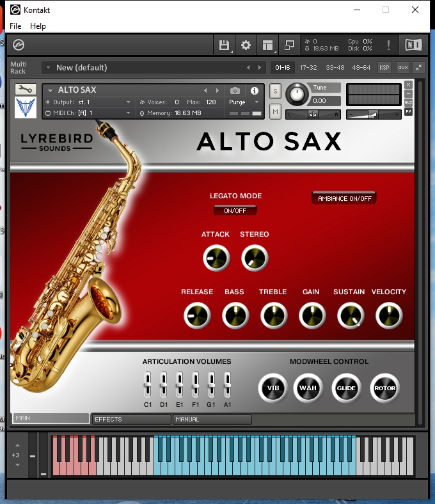435x504 pixels.
Task: Shift keyboard octave up arrow
Action: pyautogui.click(x=18, y=446)
